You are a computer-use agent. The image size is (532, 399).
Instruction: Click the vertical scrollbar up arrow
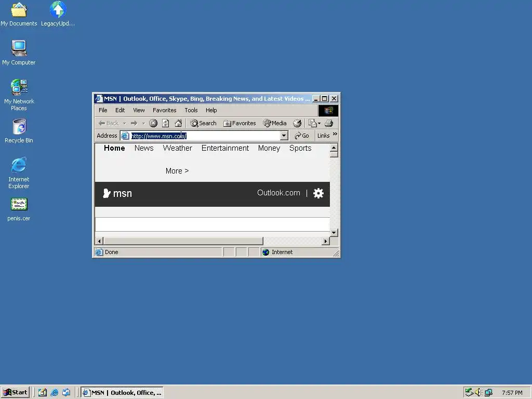pyautogui.click(x=334, y=148)
